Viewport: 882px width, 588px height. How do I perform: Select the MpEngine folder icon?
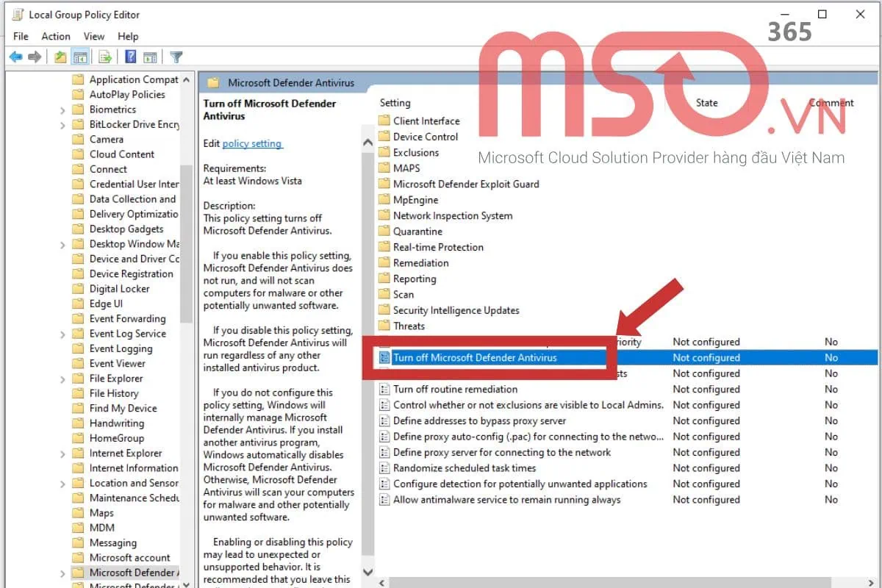point(384,199)
